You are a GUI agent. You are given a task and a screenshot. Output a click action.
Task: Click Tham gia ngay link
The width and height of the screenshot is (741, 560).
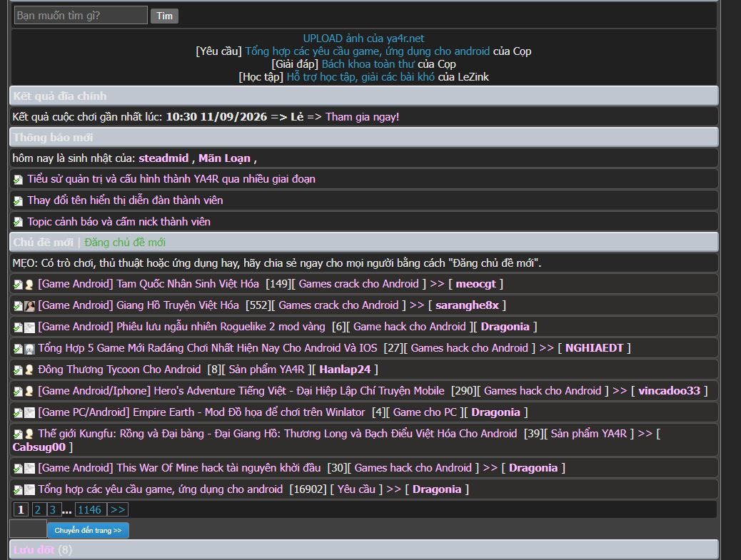(x=363, y=116)
